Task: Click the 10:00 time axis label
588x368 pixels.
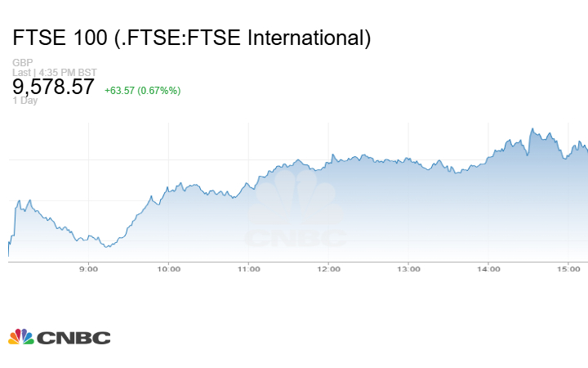Action: click(x=168, y=268)
